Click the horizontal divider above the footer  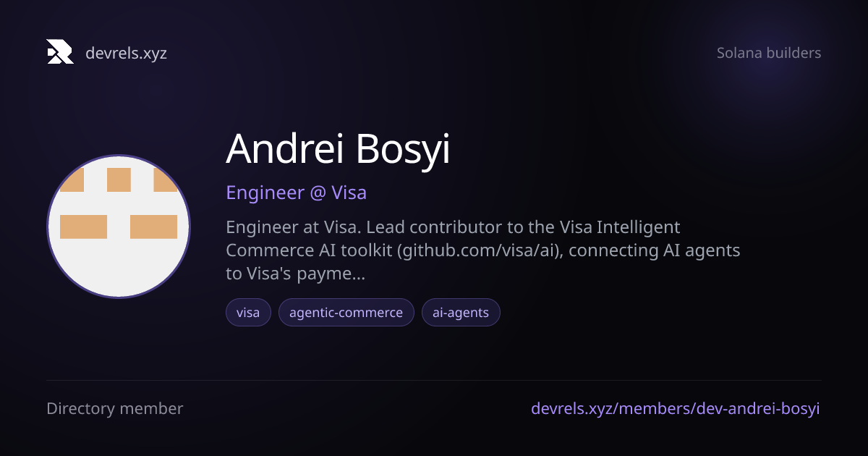tap(434, 381)
